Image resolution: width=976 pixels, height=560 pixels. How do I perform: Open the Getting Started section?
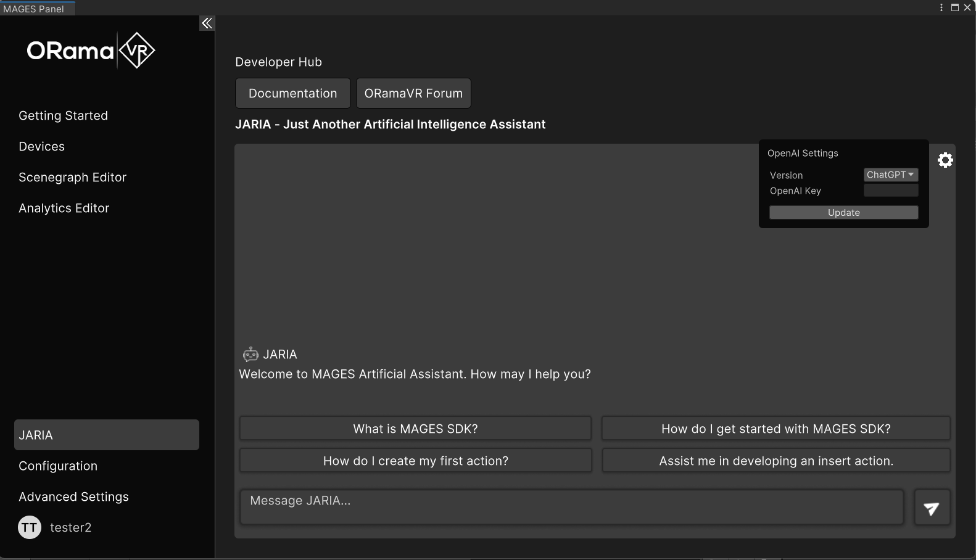click(x=64, y=115)
